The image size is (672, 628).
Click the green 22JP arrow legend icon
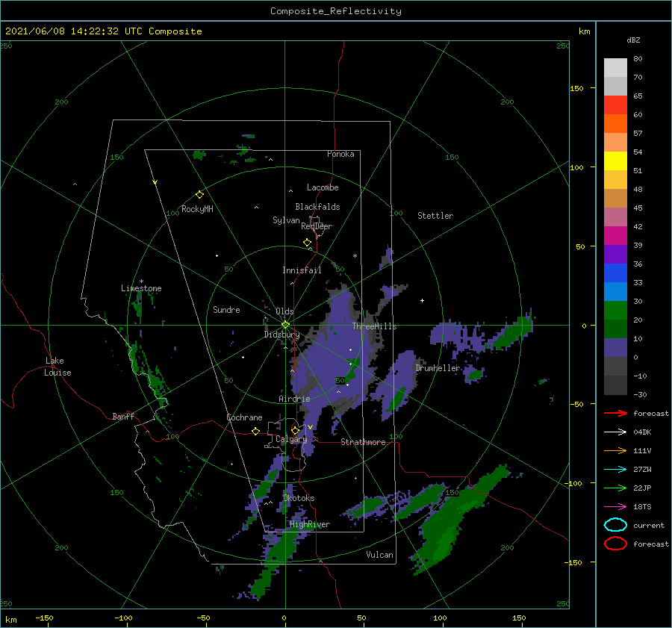coord(615,488)
